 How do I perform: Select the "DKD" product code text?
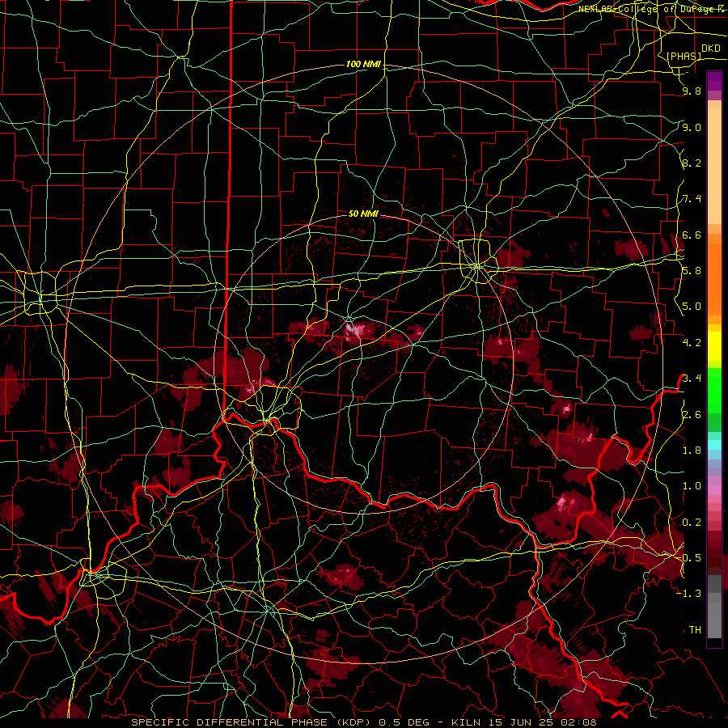711,49
